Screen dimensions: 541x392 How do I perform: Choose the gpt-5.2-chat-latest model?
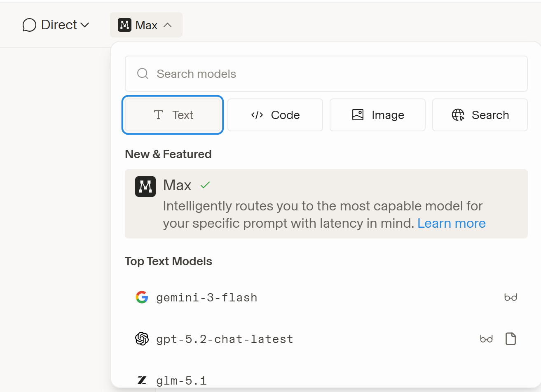coord(326,339)
